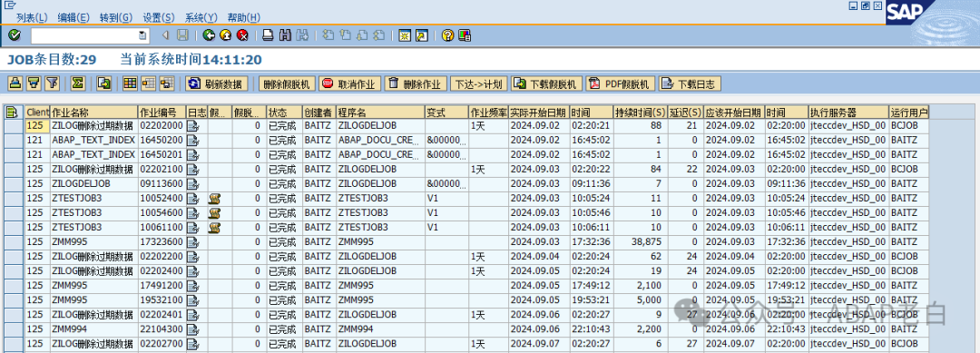Click the 持续时间(S) column header
980x353 pixels.
[640, 113]
